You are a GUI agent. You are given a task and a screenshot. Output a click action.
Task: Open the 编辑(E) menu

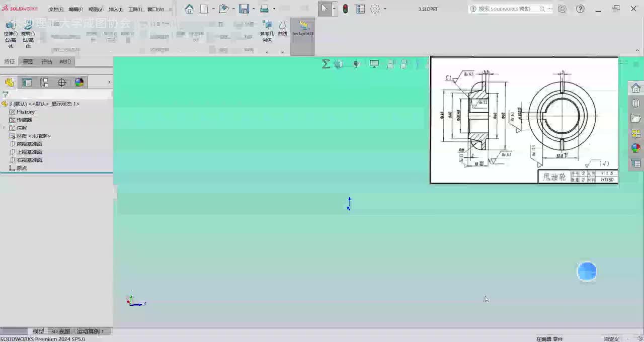click(x=76, y=9)
